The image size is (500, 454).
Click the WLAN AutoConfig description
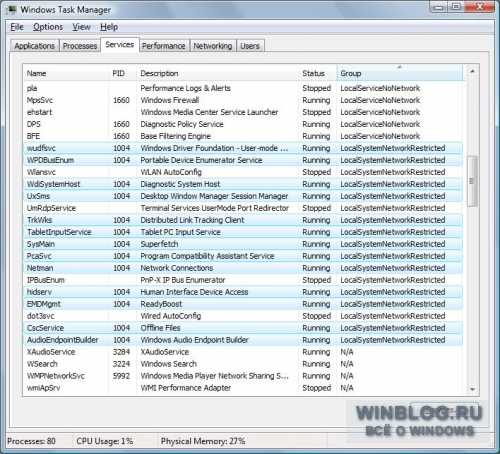[x=171, y=172]
